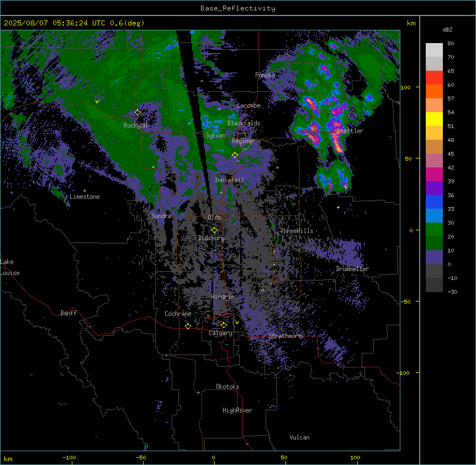The width and height of the screenshot is (476, 465).
Task: Click the Stettler city label
Action: click(350, 131)
